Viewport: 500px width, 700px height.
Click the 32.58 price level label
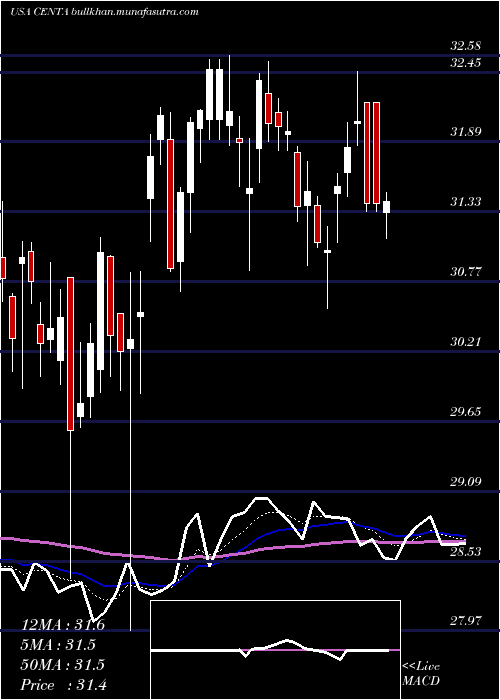(466, 46)
